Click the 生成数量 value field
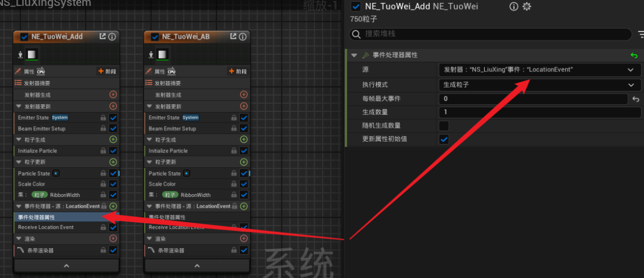The width and height of the screenshot is (644, 278). point(540,112)
